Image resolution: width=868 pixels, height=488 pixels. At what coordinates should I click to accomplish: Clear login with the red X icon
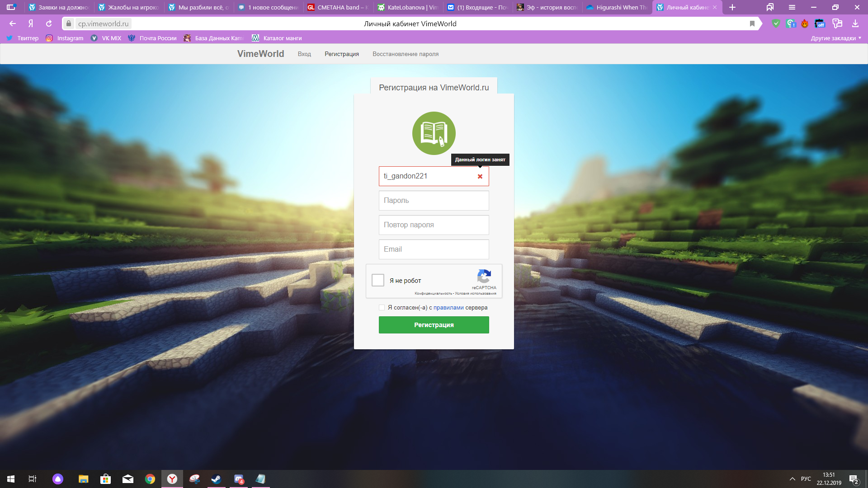pyautogui.click(x=480, y=177)
